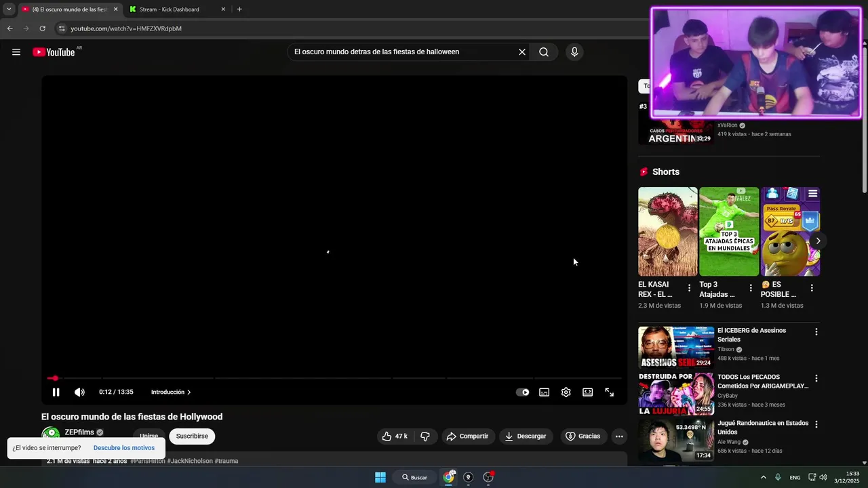Open the tab search dropdown
The image size is (868, 488).
click(9, 9)
